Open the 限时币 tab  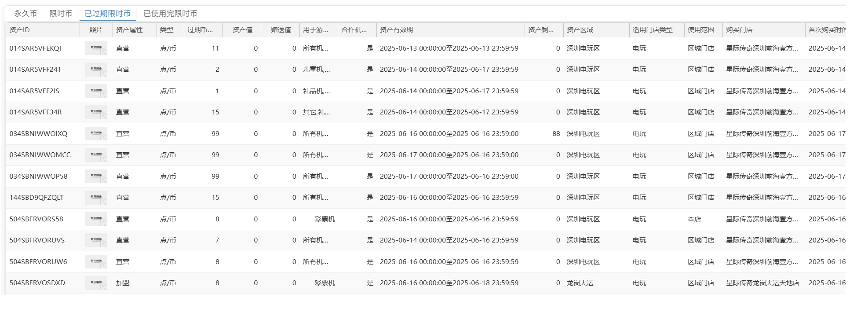61,14
